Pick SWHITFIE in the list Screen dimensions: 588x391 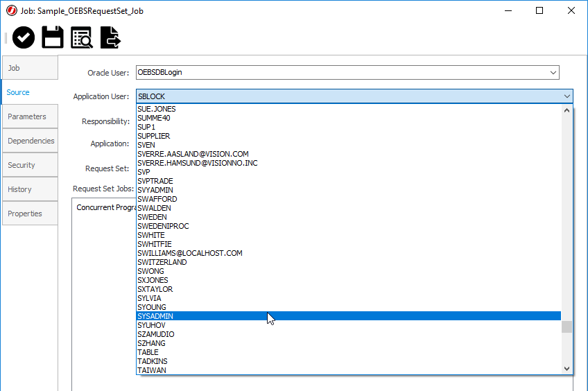click(x=349, y=244)
